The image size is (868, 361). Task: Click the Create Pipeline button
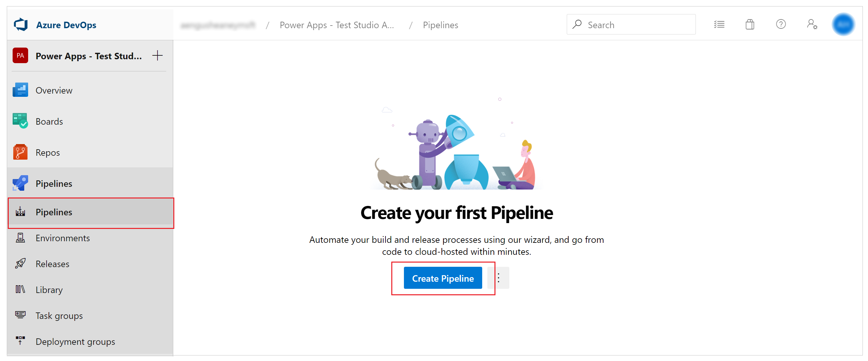pyautogui.click(x=443, y=278)
